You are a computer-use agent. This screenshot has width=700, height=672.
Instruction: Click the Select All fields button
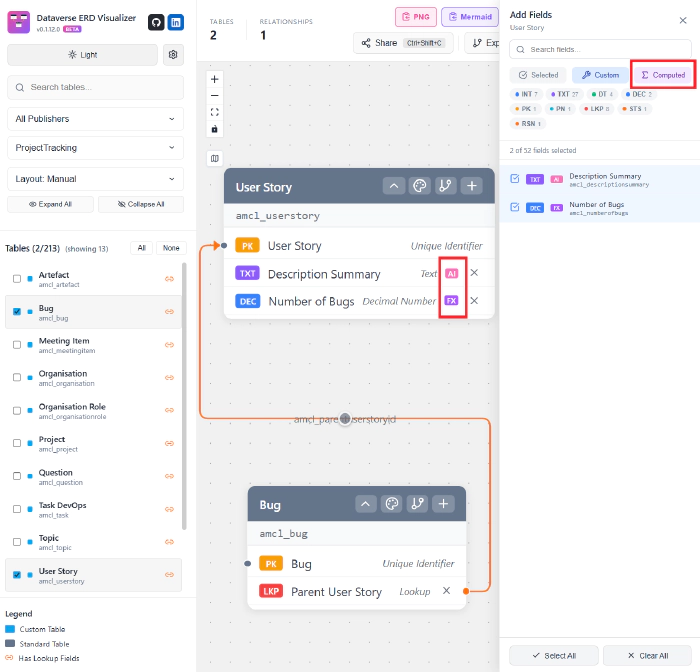coord(553,655)
